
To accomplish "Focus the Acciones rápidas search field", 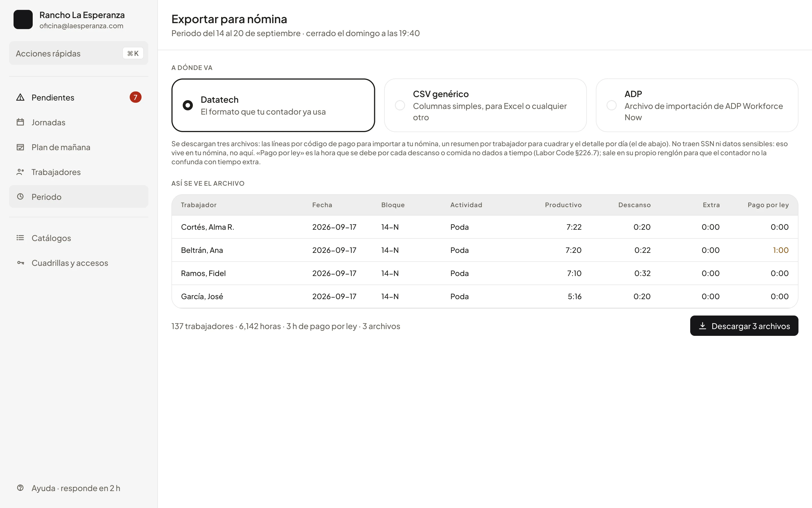I will 78,53.
